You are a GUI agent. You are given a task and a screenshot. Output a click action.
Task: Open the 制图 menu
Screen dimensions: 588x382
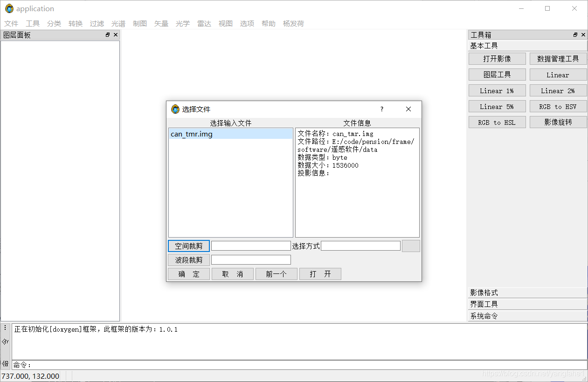point(140,24)
